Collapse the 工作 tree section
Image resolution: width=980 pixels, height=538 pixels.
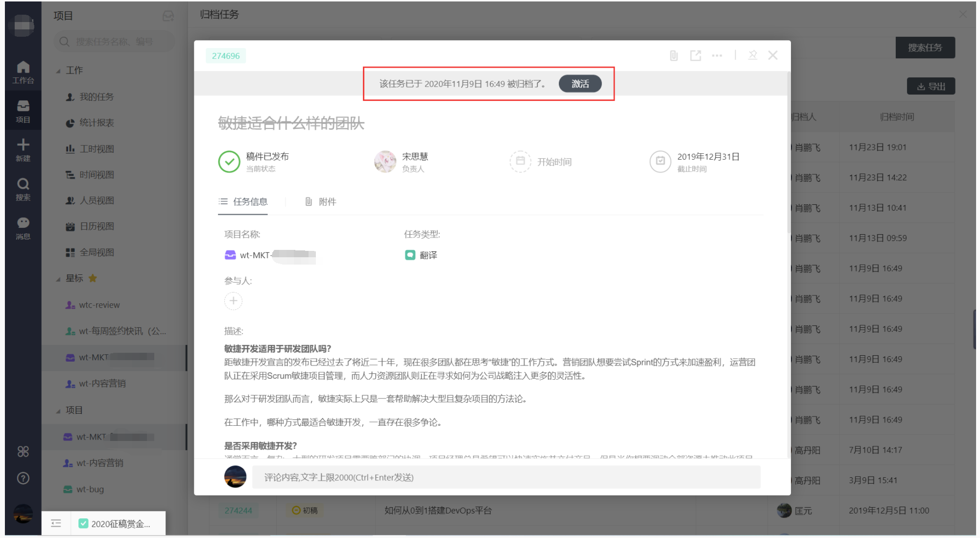coord(58,71)
